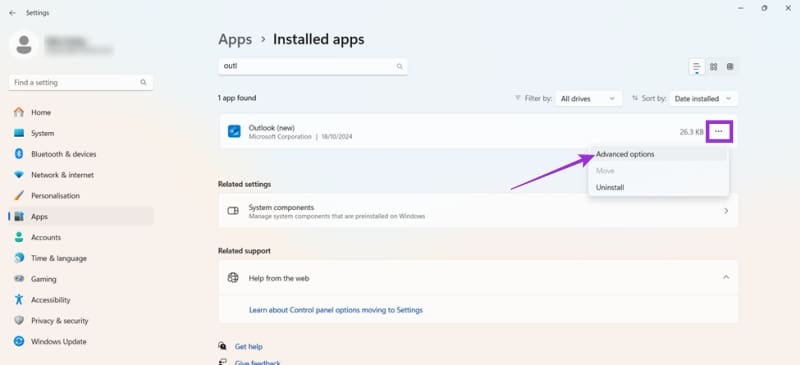
Task: Click the Get help link
Action: (248, 347)
